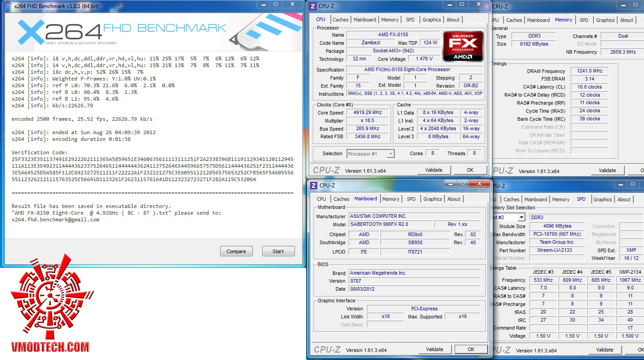Open Caches tab in the CPU-Z DRAM timings window
The height and width of the screenshot is (360, 644).
[x=514, y=20]
